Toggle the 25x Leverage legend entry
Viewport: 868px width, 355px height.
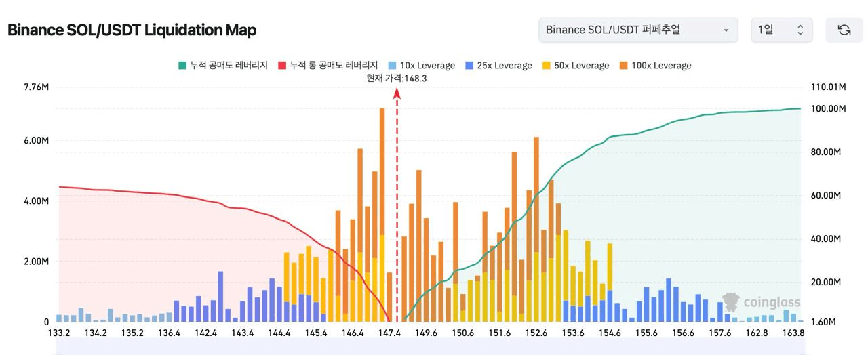498,66
